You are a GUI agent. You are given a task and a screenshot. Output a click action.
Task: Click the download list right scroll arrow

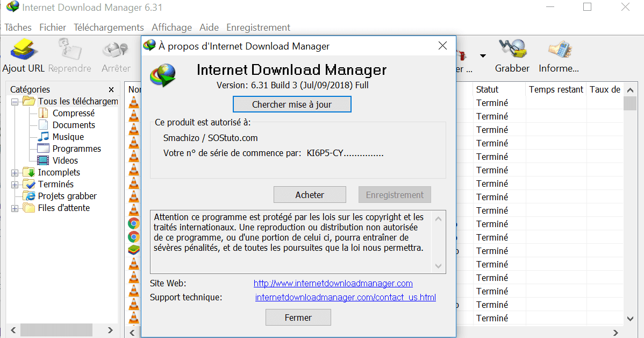616,332
